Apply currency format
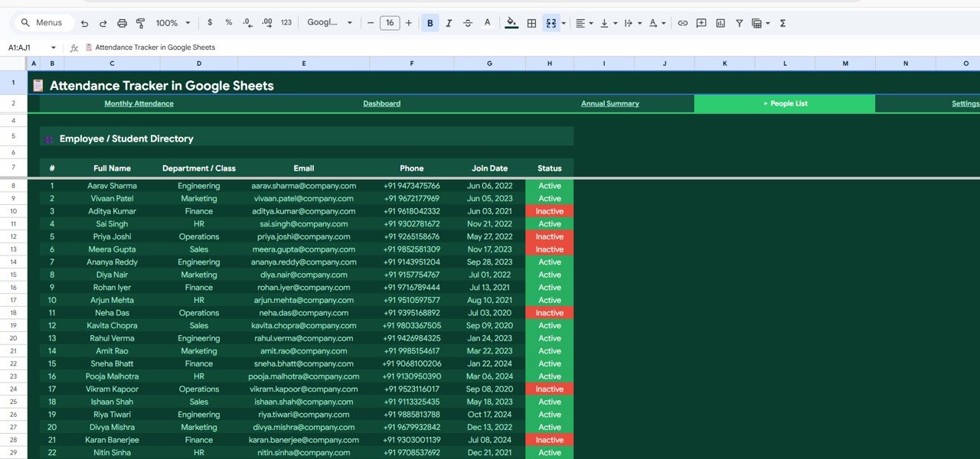 (210, 23)
